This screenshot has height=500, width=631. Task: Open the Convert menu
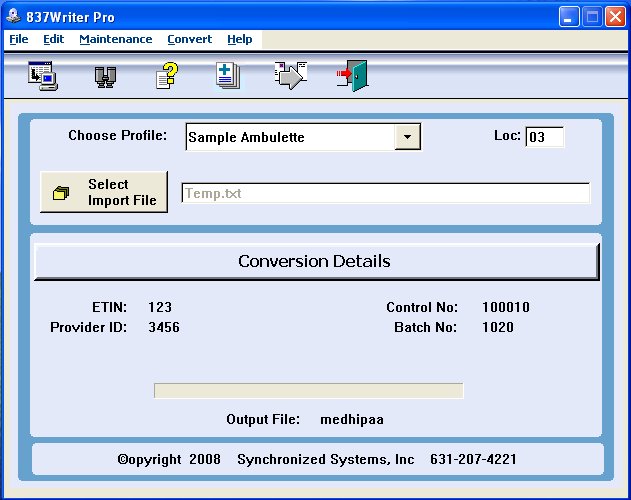point(190,39)
